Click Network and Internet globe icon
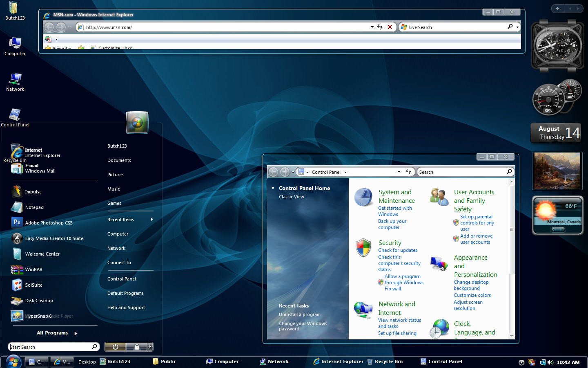This screenshot has height=368, width=588. click(x=363, y=310)
